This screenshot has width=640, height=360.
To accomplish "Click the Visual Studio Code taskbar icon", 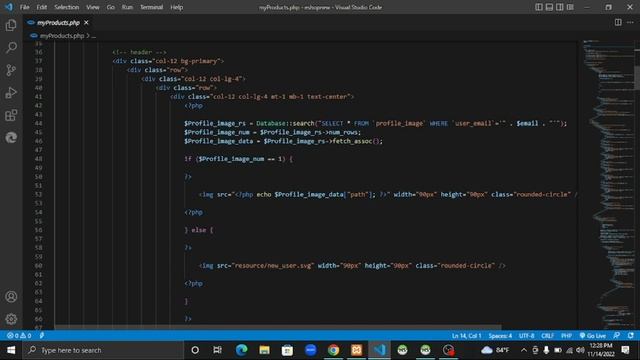I will 380,350.
